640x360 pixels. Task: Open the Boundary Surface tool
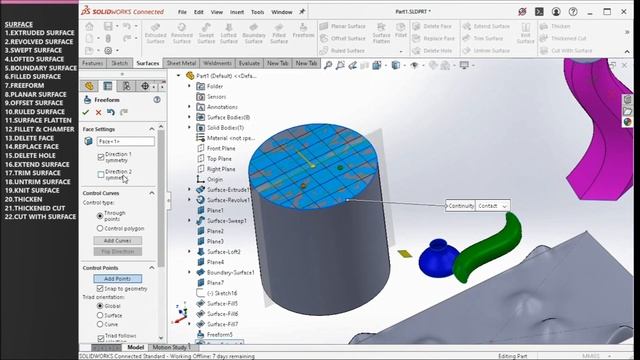[253, 33]
